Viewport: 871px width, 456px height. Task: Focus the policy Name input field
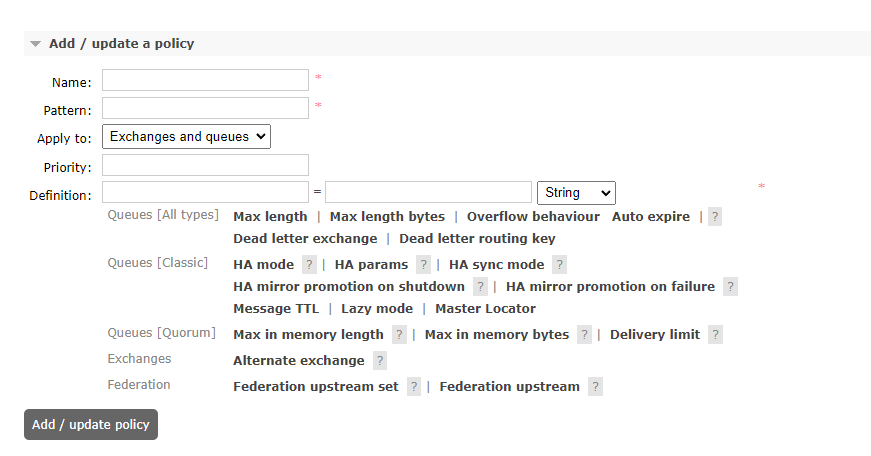205,81
